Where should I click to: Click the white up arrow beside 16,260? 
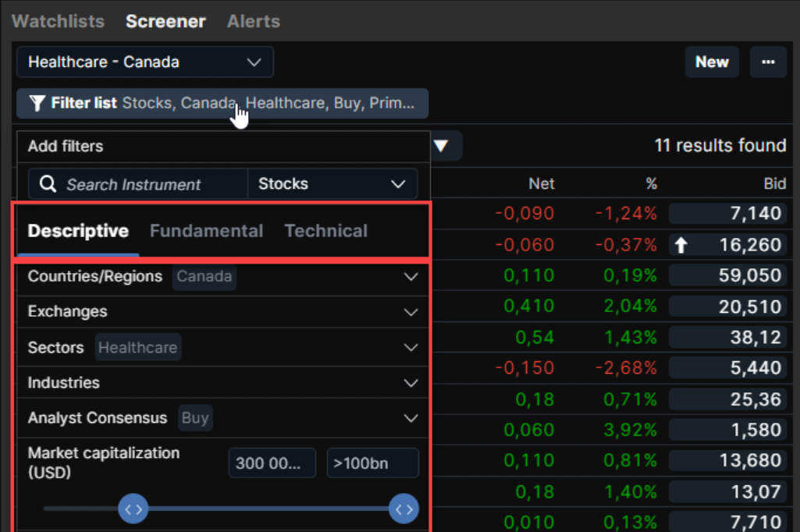click(x=681, y=245)
